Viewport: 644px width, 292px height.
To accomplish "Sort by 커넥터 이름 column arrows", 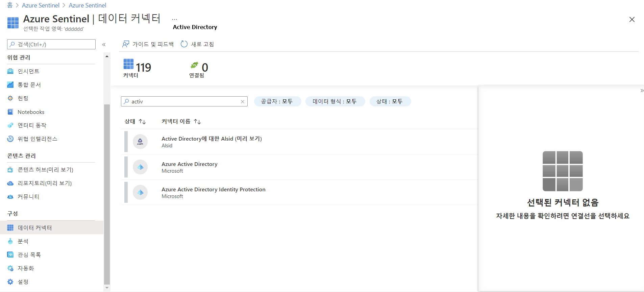I will (198, 122).
